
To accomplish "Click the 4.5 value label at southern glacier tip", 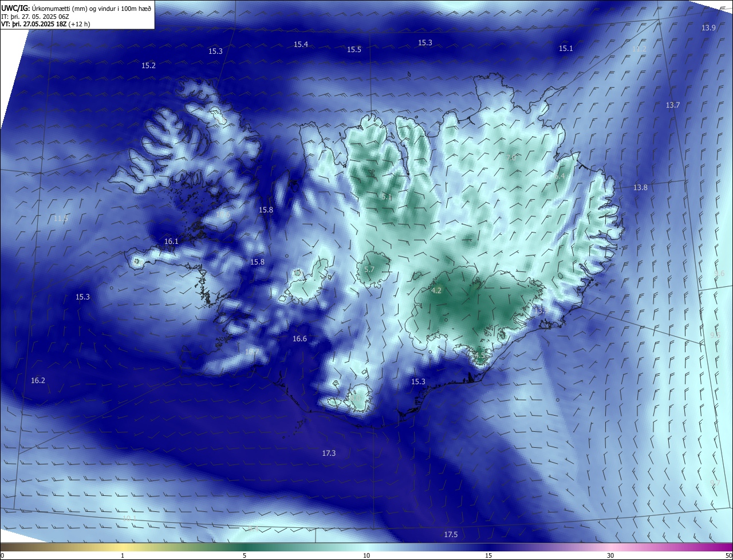I will click(x=480, y=356).
